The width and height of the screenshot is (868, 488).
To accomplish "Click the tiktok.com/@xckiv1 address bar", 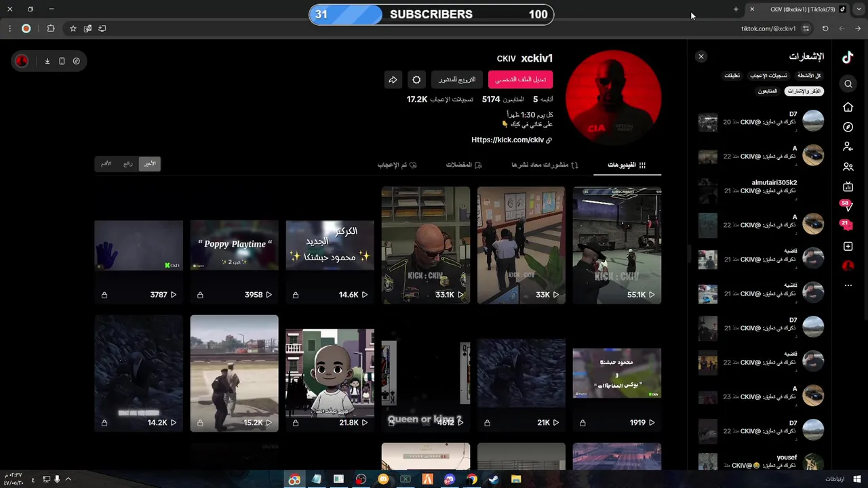I will 768,28.
